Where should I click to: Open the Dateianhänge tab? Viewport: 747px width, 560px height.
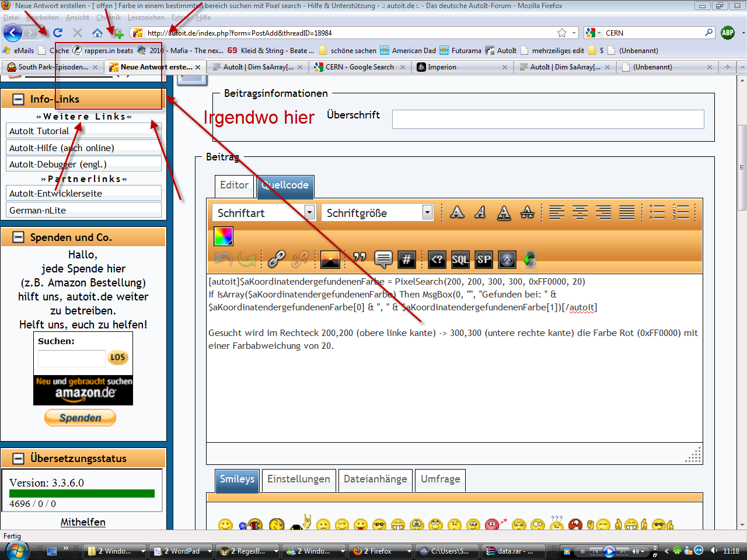coord(375,480)
